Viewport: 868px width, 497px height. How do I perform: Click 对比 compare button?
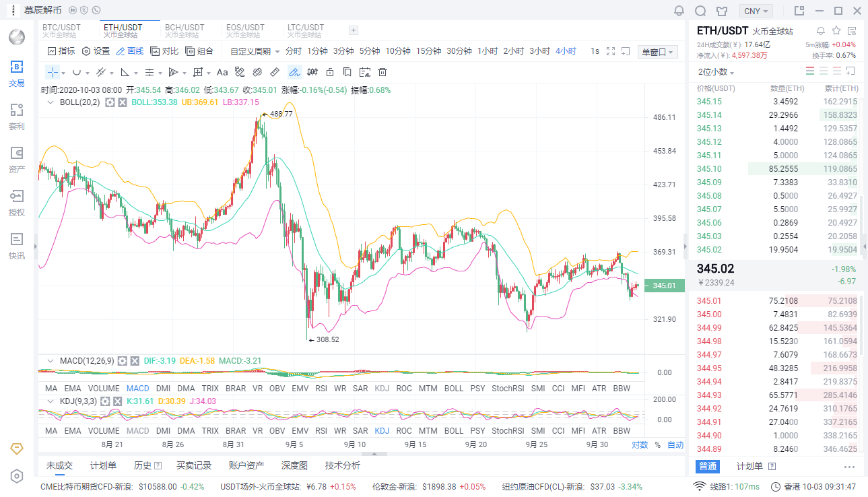pyautogui.click(x=165, y=51)
